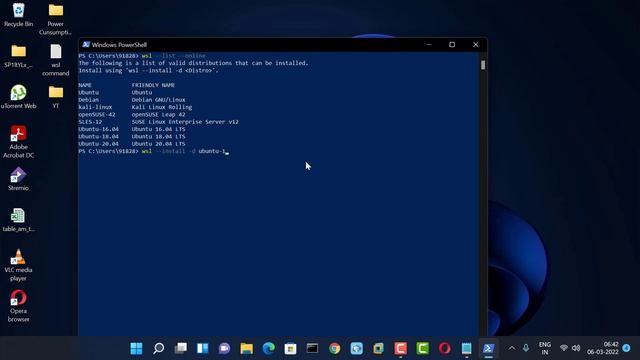
Task: Launch Opera from the taskbar
Action: click(445, 348)
